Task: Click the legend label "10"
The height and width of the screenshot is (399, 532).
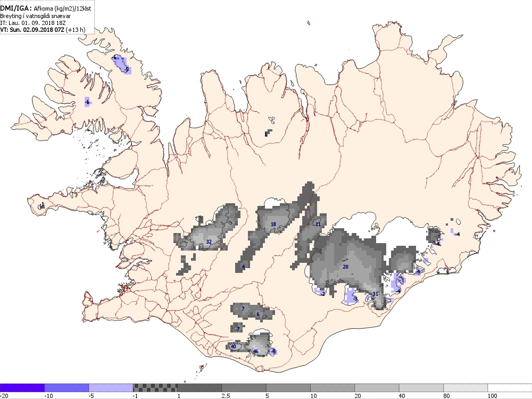Action: click(314, 396)
